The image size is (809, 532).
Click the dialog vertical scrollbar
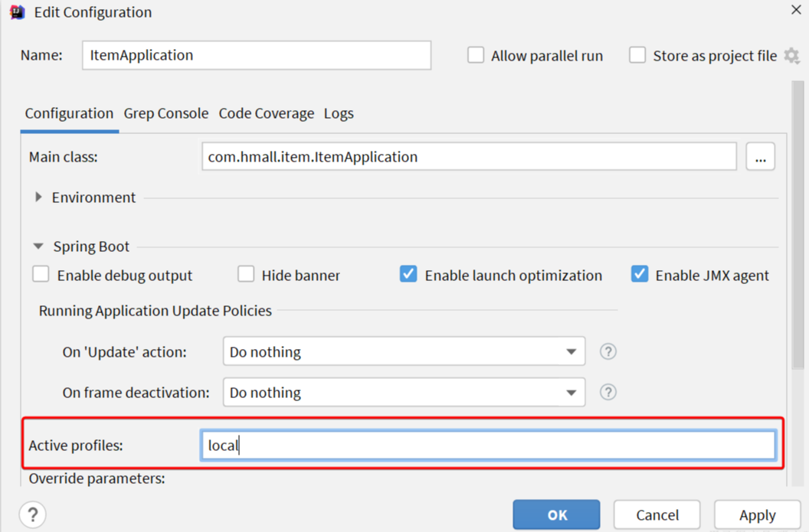798,225
